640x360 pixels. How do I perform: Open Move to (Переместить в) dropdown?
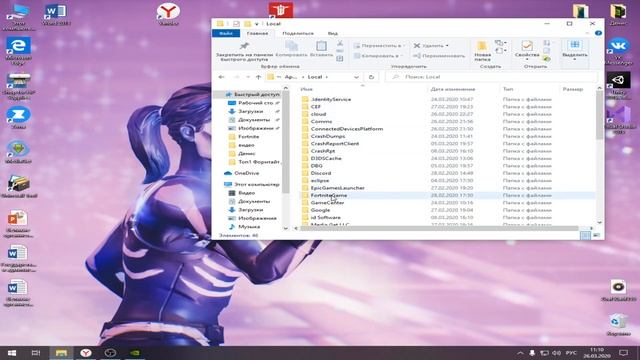[x=379, y=46]
